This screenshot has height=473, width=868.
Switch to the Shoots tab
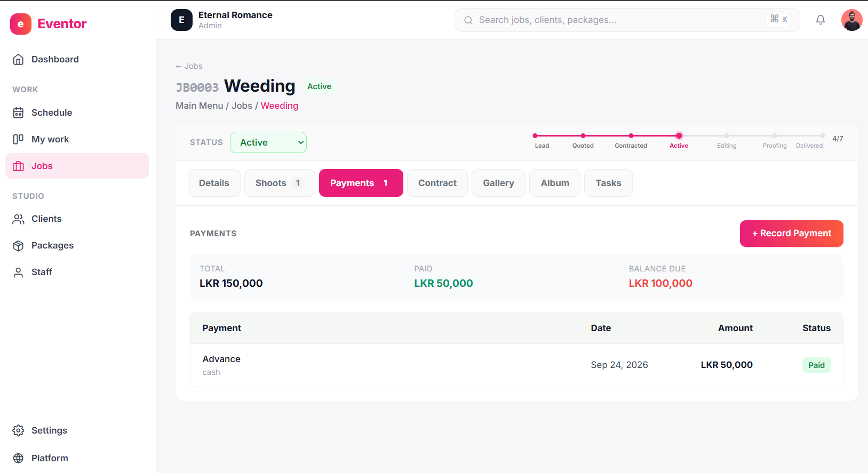coord(280,183)
